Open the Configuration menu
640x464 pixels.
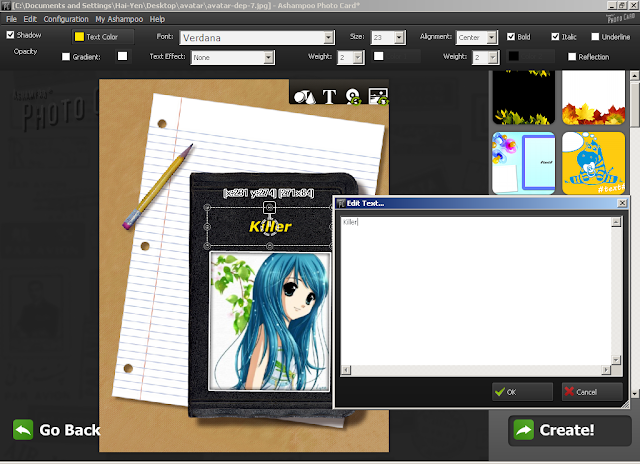66,19
